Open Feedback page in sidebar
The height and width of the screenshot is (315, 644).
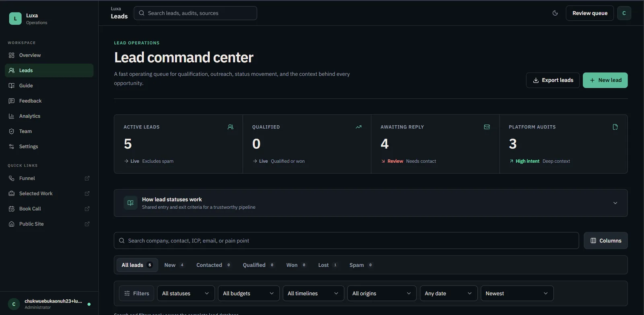49,101
